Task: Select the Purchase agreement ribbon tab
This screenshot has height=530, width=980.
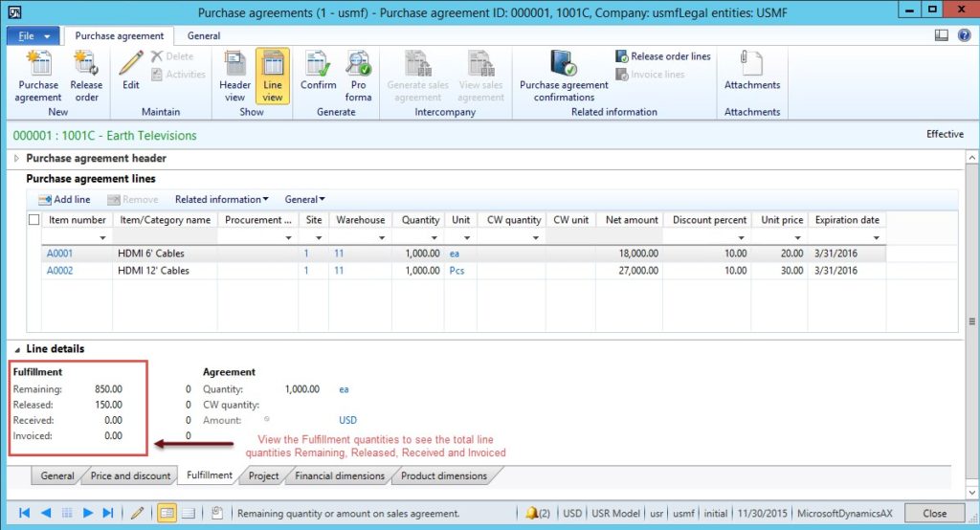Action: [x=120, y=35]
